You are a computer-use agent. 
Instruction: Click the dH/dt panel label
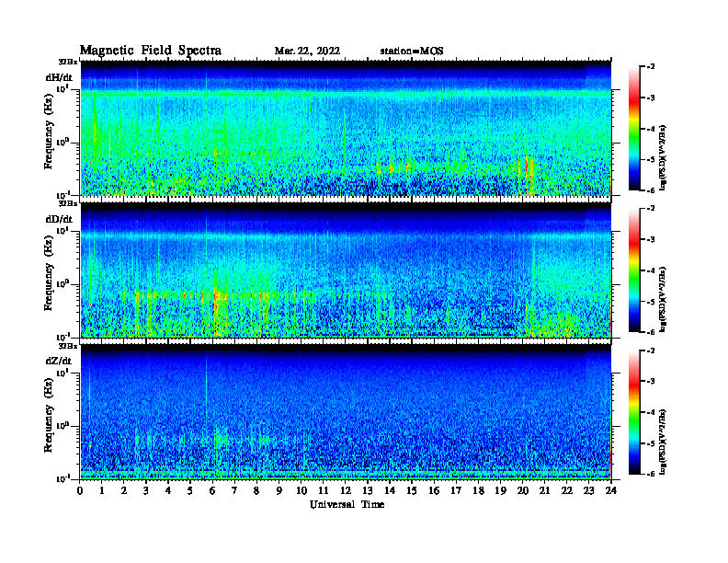pos(59,77)
